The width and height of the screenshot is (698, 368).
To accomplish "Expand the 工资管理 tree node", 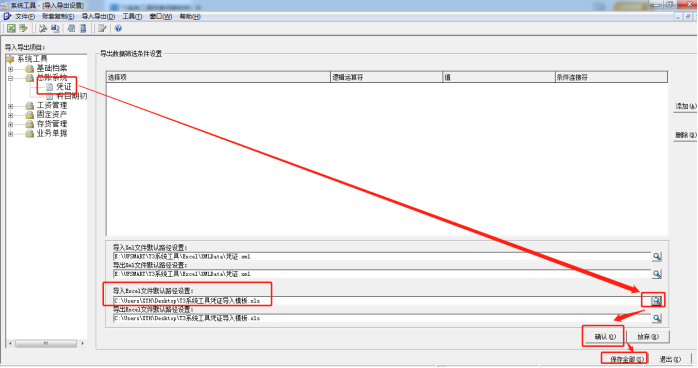I will pyautogui.click(x=11, y=106).
